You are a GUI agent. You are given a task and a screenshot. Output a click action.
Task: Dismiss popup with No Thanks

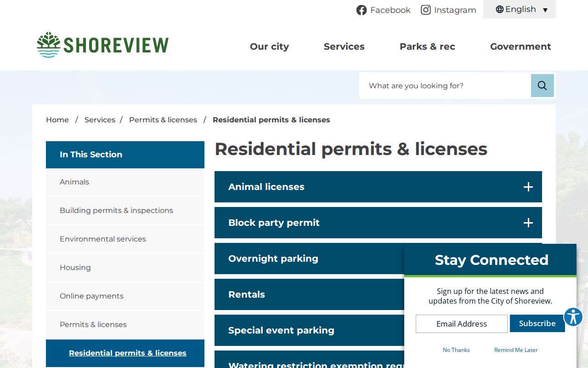point(456,350)
